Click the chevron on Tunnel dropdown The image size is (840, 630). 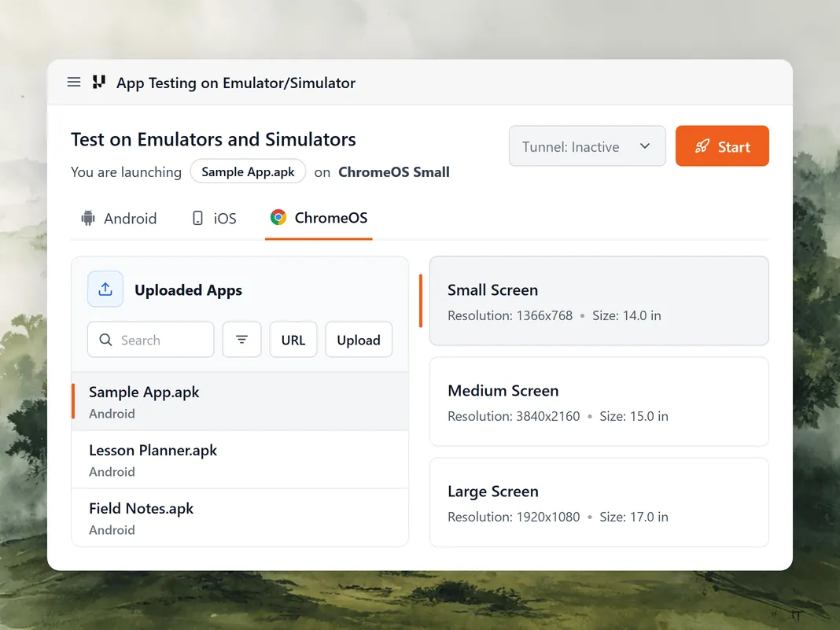coord(645,146)
